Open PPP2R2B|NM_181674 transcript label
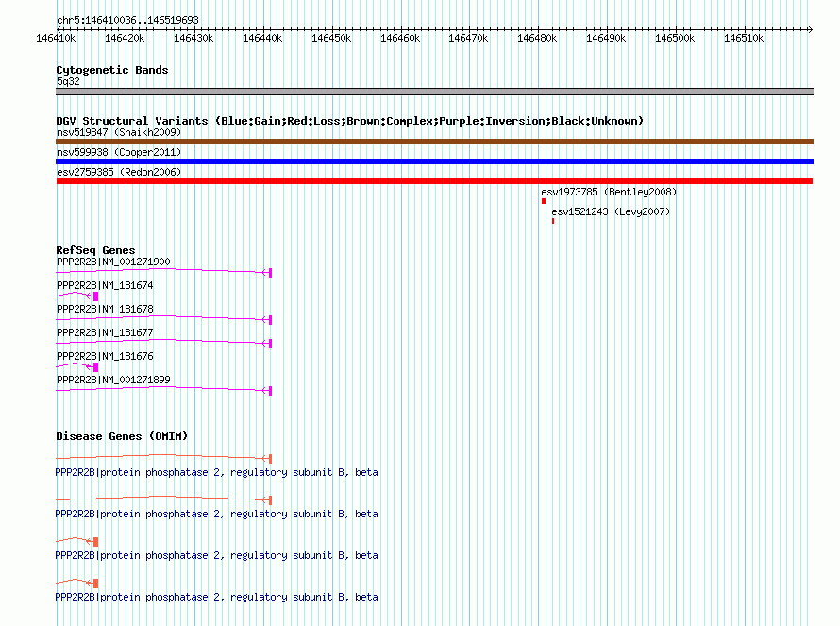This screenshot has width=840, height=626. tap(105, 285)
